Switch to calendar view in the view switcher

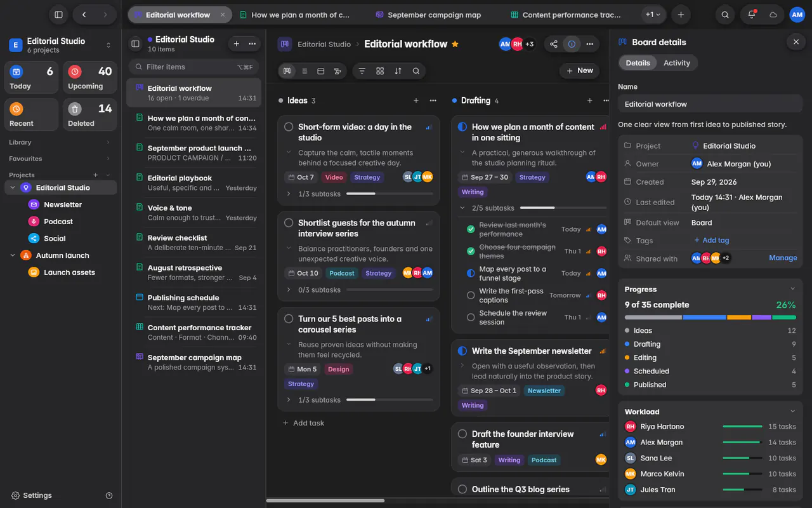pyautogui.click(x=321, y=71)
